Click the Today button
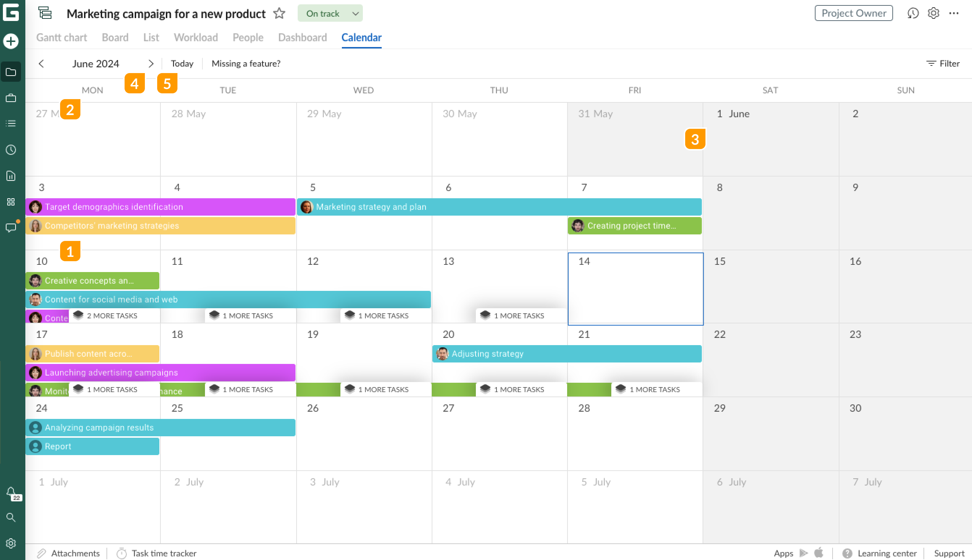The height and width of the screenshot is (560, 972). (182, 63)
